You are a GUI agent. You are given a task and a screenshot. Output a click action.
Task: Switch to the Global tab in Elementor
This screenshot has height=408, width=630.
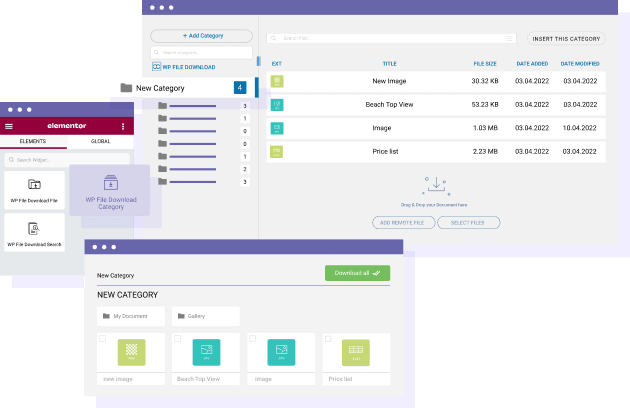(100, 142)
